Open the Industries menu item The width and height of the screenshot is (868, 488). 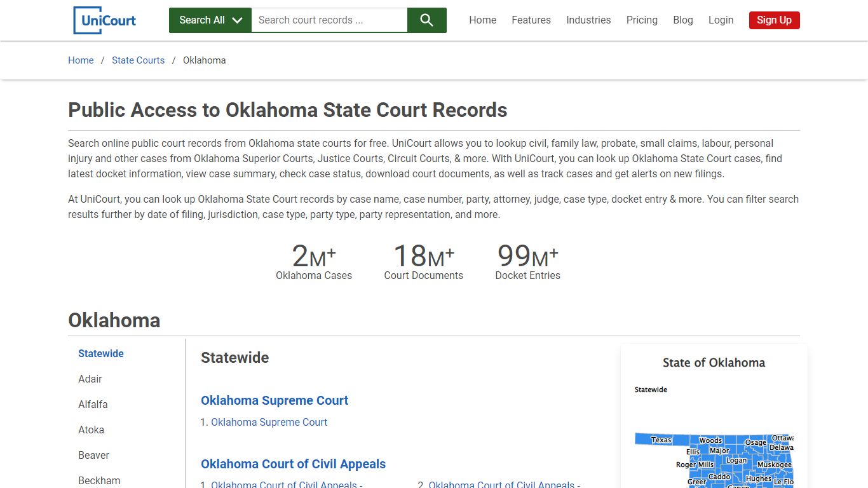[x=588, y=20]
